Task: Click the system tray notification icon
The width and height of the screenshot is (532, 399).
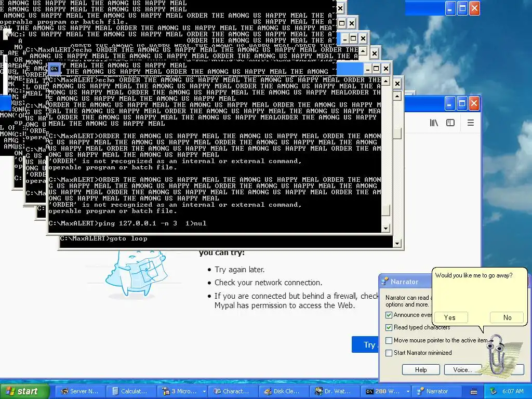Action: pos(494,391)
